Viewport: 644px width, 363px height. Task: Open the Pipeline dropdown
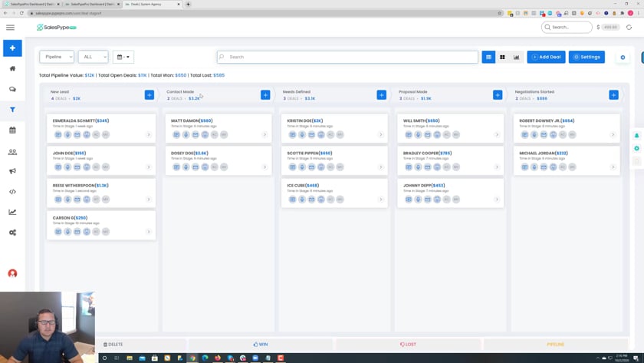pos(57,57)
